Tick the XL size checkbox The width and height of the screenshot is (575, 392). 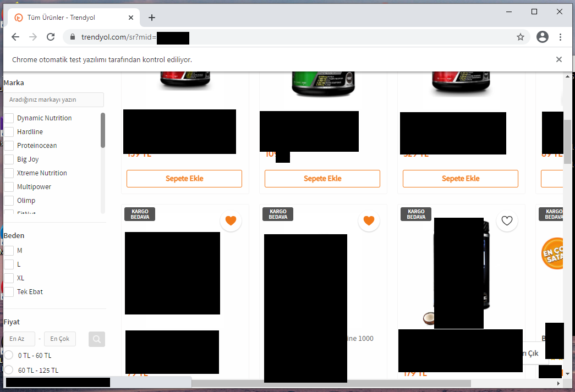9,278
